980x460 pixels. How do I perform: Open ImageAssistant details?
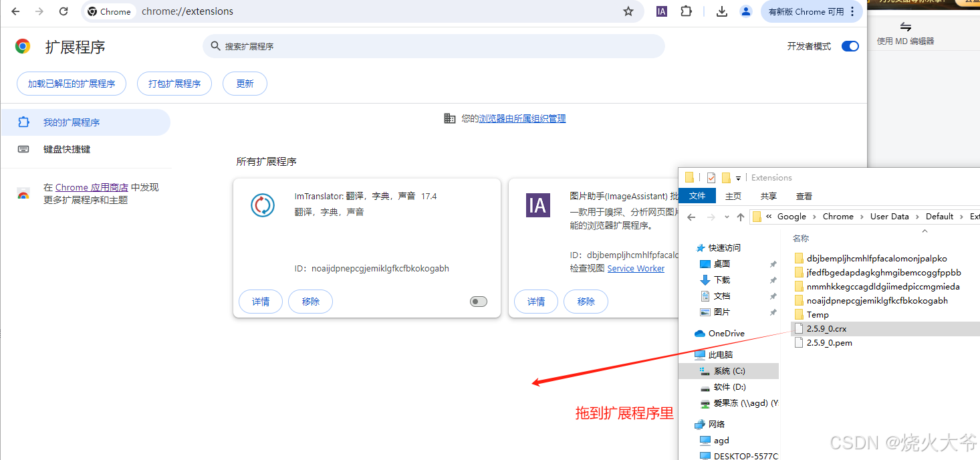point(536,302)
